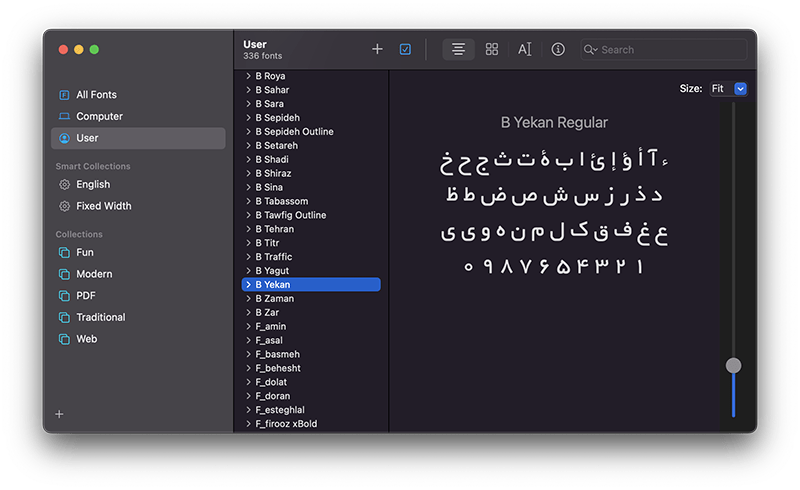
Task: Select the B Yagut font
Action: point(272,271)
